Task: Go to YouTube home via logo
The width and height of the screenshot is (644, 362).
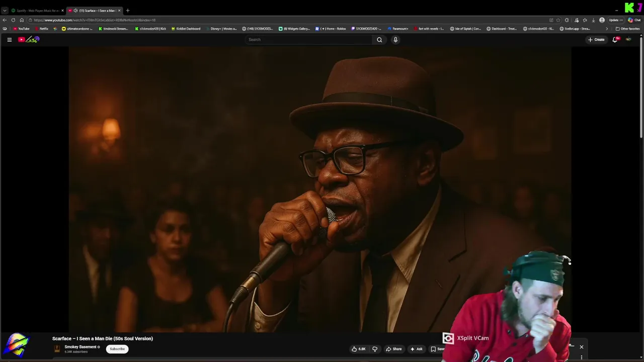Action: [29, 40]
